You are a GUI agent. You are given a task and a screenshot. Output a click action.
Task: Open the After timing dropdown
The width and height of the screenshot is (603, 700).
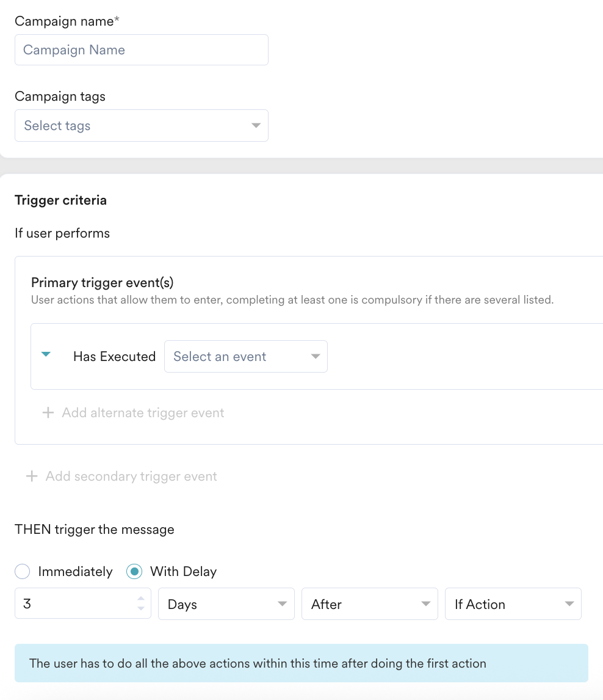[x=370, y=604]
